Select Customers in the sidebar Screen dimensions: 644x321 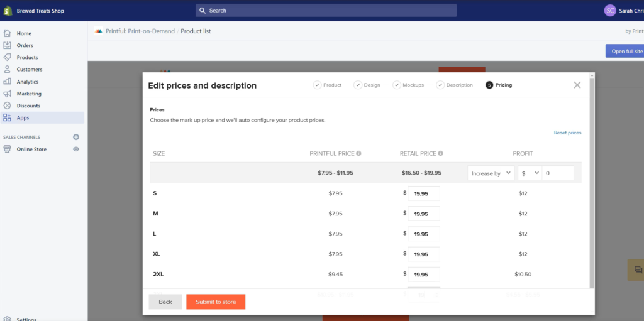[x=30, y=69]
